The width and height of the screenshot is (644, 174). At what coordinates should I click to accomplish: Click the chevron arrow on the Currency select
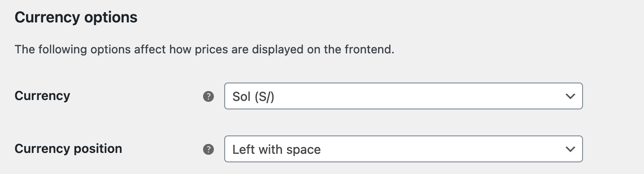(x=570, y=96)
